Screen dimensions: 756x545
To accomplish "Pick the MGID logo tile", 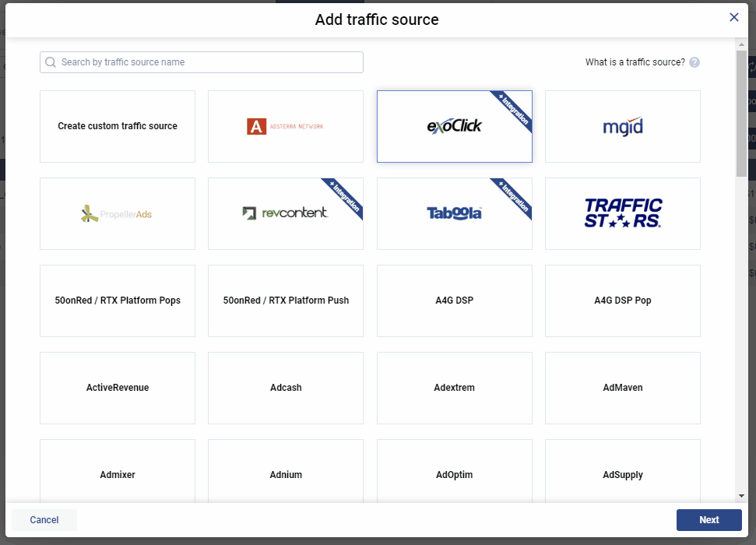I will [x=622, y=126].
